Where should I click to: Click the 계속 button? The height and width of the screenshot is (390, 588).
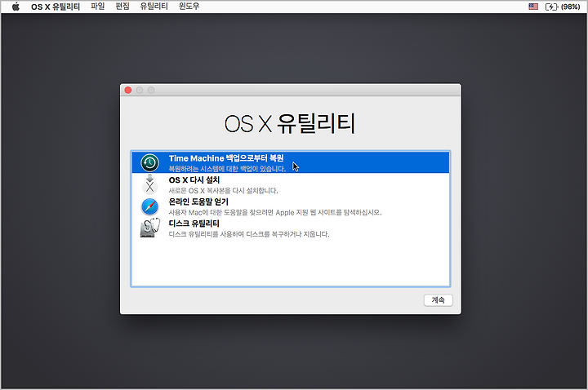[438, 300]
